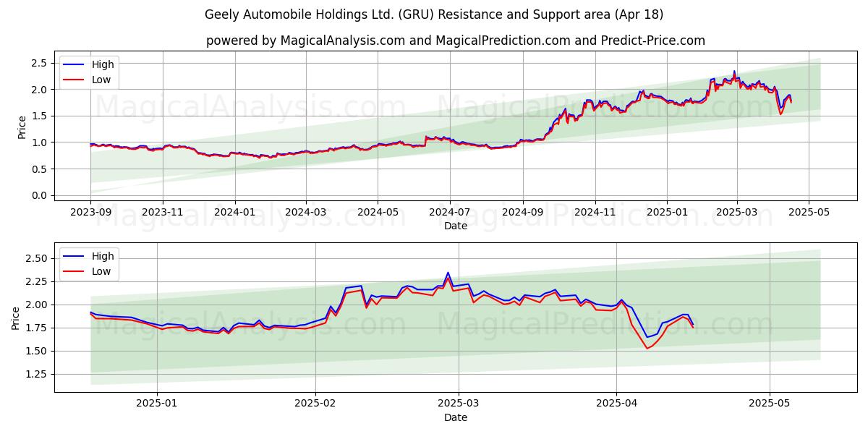Click the '2024-07' date label on top chart

coord(450,213)
